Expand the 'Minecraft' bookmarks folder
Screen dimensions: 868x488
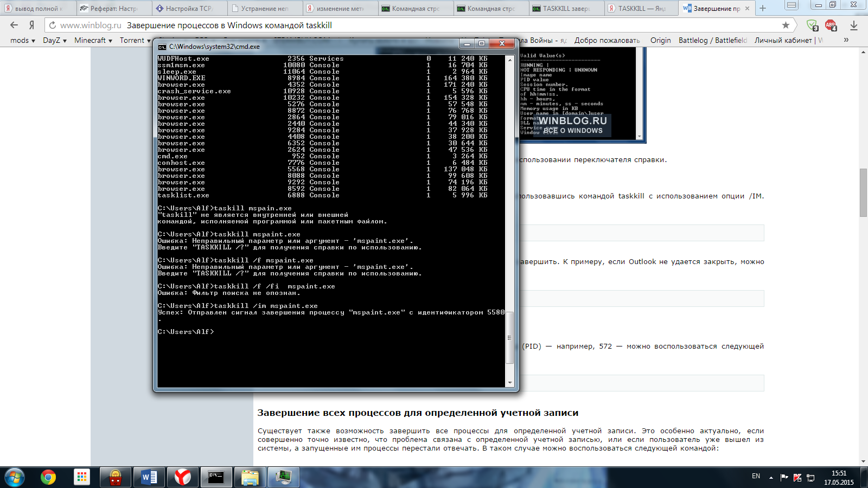point(93,40)
